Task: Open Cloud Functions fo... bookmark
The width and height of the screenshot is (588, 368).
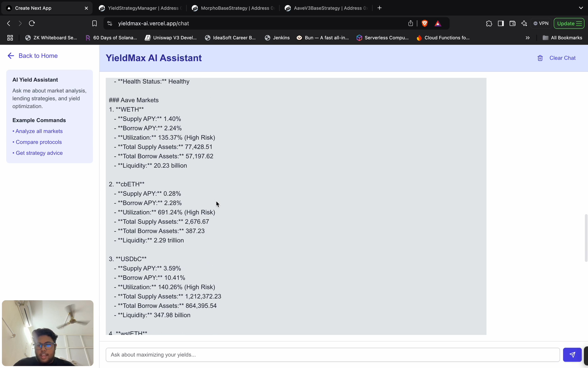Action: point(443,38)
